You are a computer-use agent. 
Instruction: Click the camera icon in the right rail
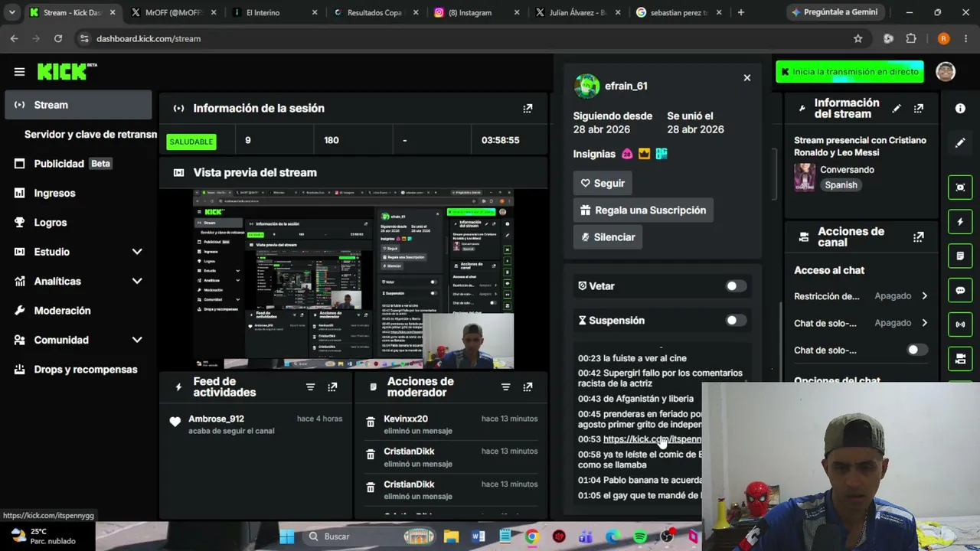coord(960,358)
